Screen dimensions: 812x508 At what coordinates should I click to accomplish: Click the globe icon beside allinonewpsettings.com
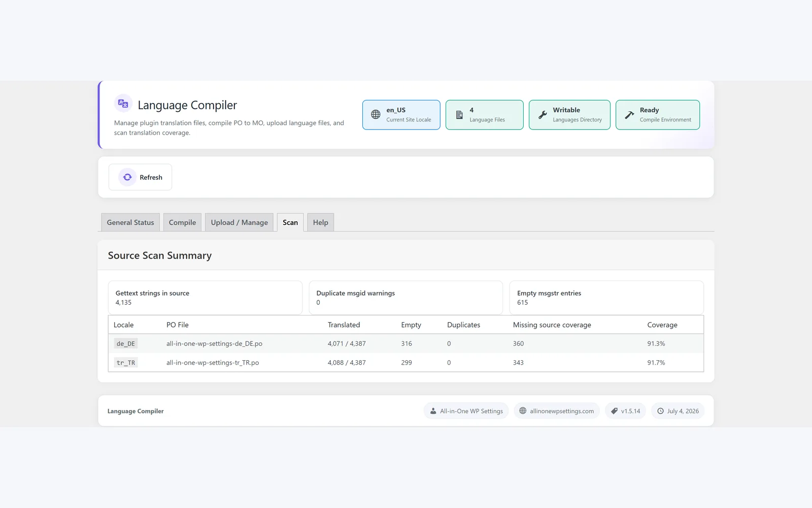click(523, 411)
